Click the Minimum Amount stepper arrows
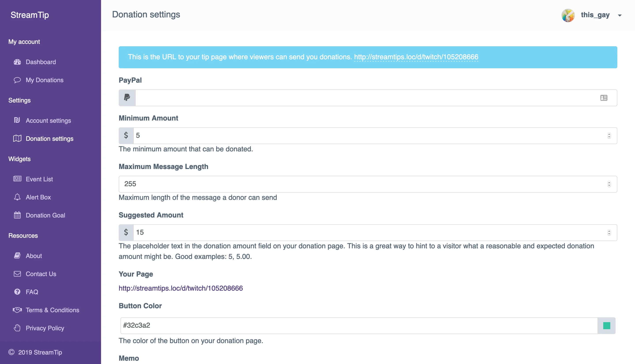 tap(609, 136)
